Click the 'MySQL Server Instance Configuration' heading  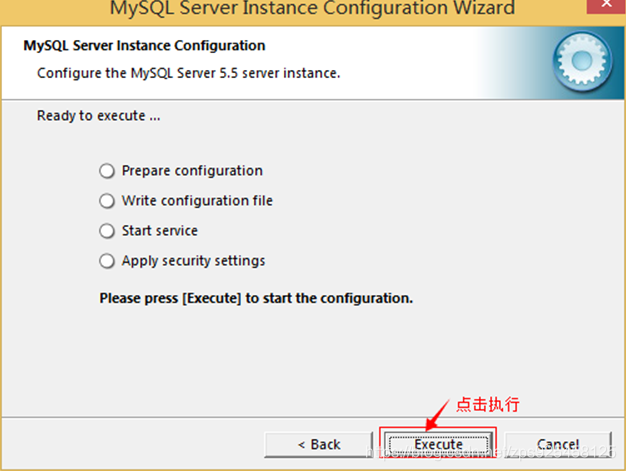pos(144,46)
